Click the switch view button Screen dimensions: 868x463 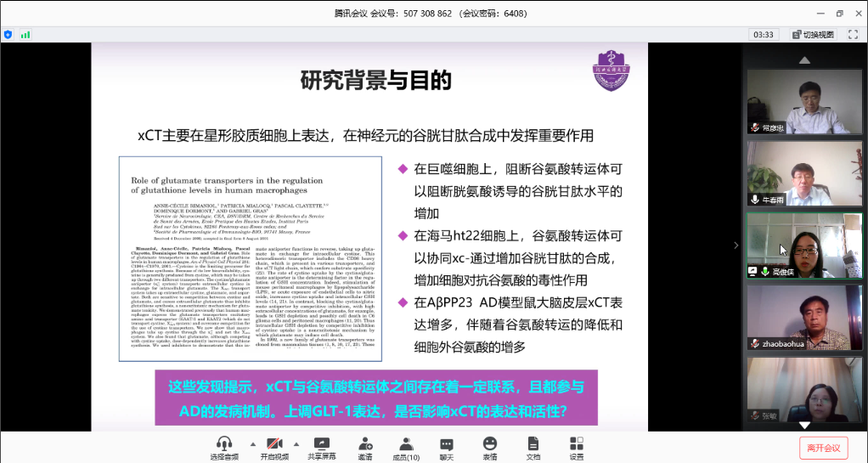coord(813,35)
